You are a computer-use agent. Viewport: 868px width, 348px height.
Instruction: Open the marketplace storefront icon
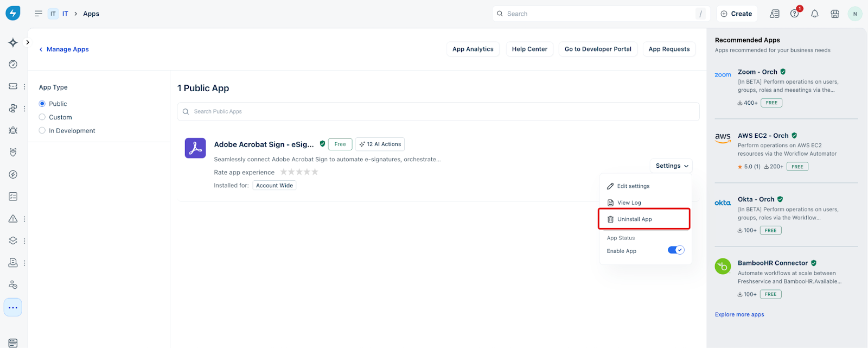coord(835,14)
